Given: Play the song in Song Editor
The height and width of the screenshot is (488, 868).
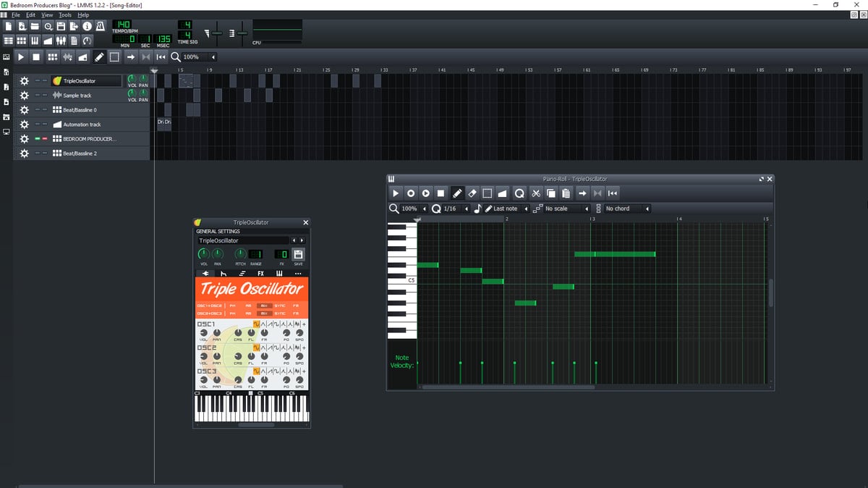Looking at the screenshot, I should 21,57.
